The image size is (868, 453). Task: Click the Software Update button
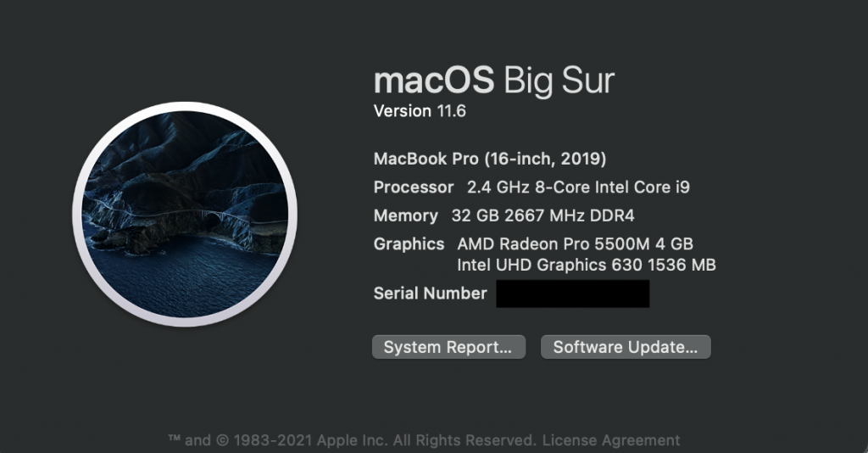click(x=626, y=347)
